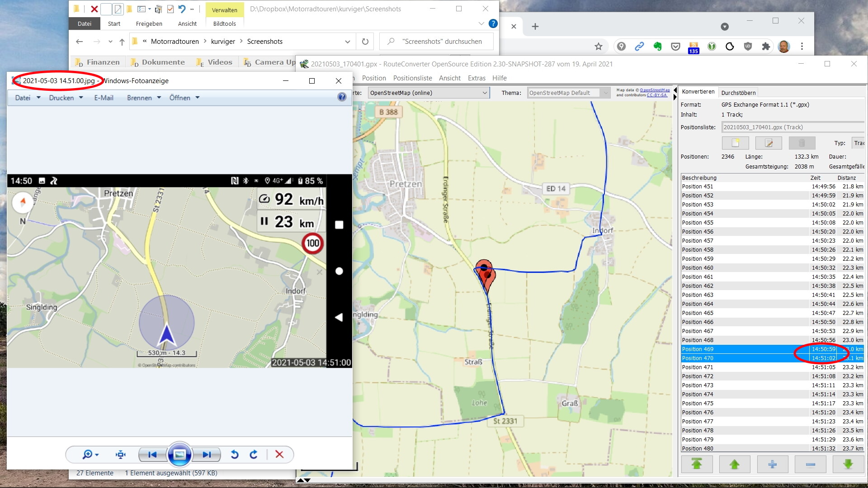Open the Karte OpenStreetMap dropdown
The image size is (868, 488).
[x=429, y=93]
